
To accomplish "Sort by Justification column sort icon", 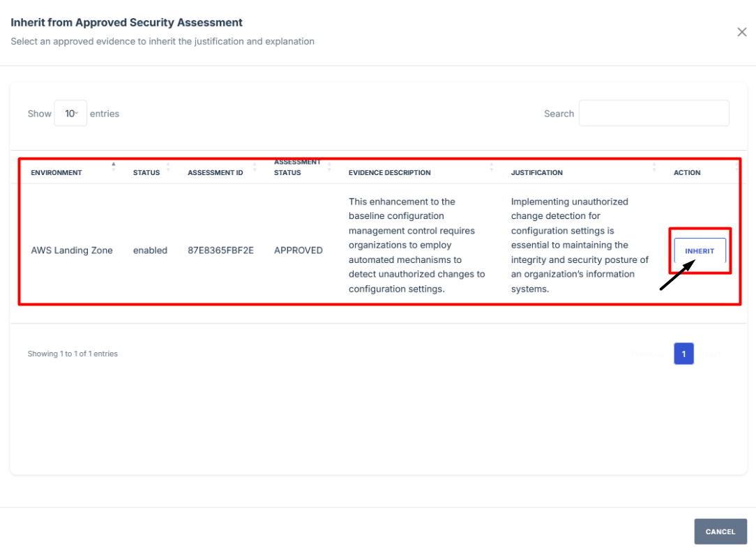I will (654, 167).
